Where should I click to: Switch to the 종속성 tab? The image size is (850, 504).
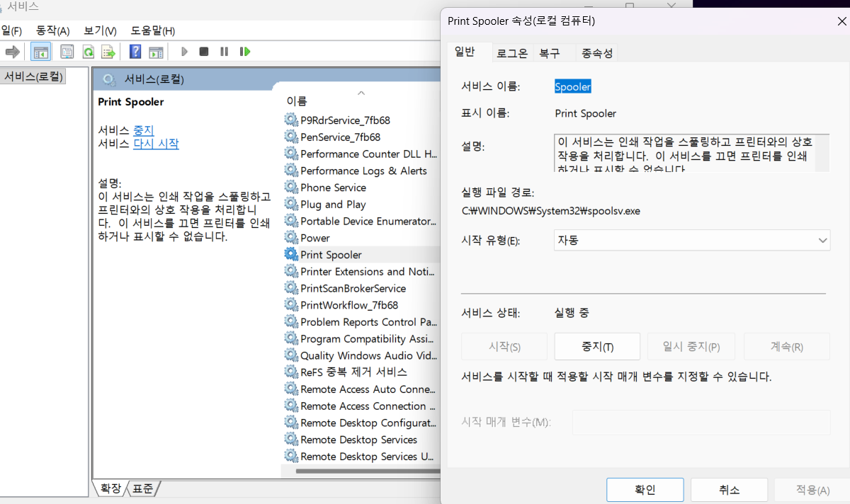coord(597,52)
